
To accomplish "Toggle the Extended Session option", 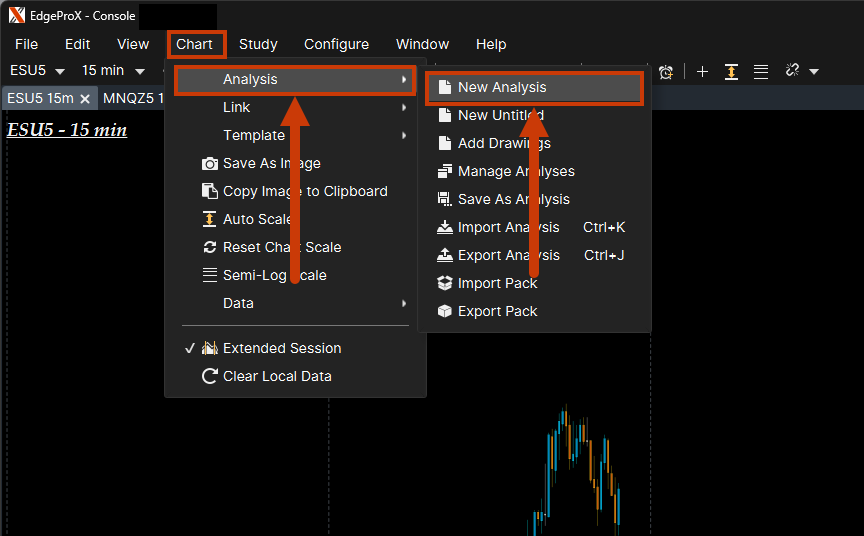I will [281, 348].
